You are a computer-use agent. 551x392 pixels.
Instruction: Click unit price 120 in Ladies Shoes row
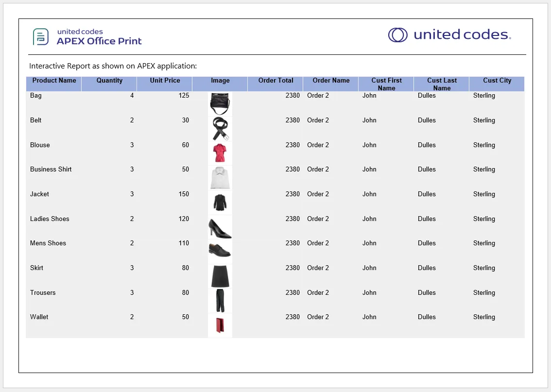(184, 219)
